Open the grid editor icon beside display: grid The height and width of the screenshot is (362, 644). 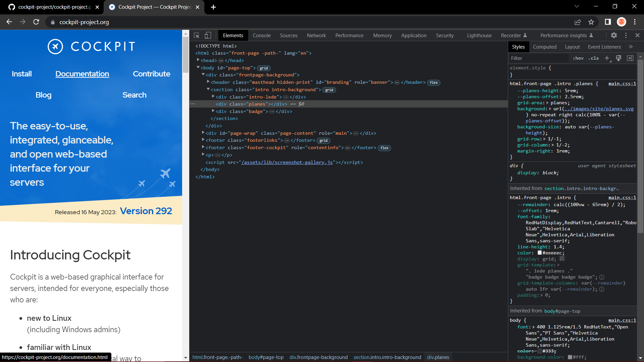click(x=562, y=259)
